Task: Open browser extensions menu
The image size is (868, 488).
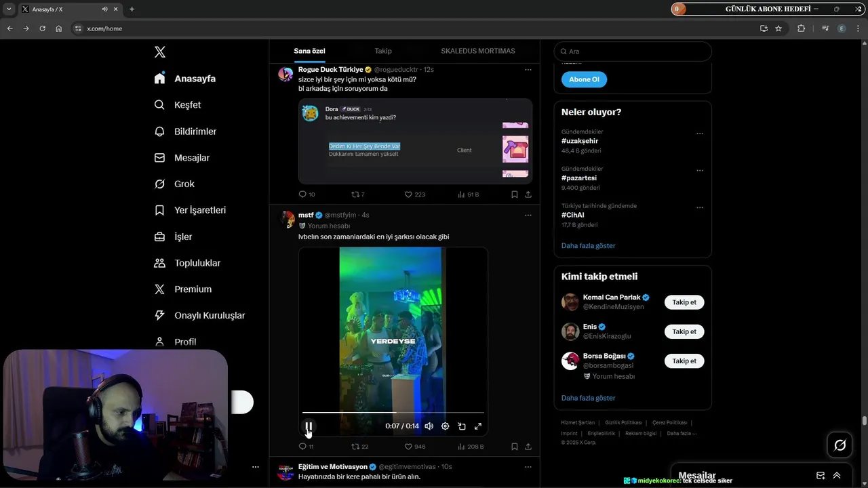Action: pyautogui.click(x=801, y=28)
